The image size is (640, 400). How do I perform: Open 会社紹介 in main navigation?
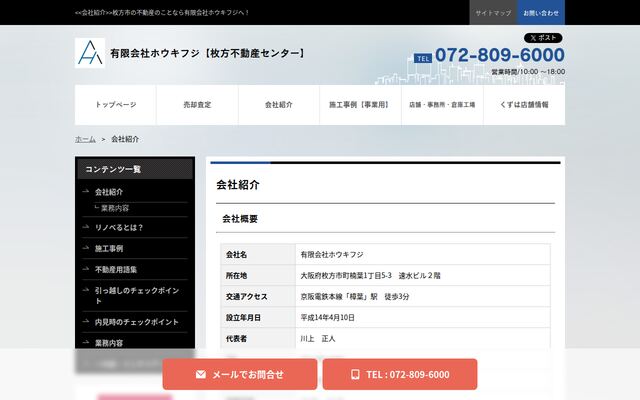pos(279,105)
